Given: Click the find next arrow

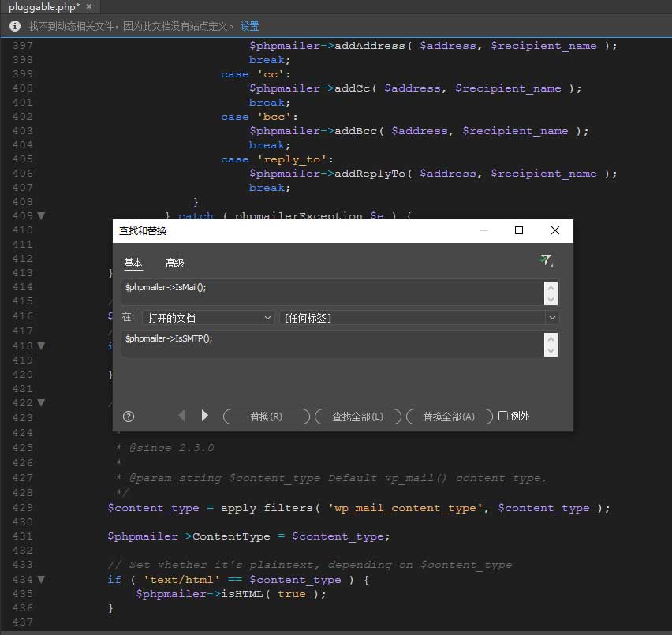Looking at the screenshot, I should pos(205,416).
